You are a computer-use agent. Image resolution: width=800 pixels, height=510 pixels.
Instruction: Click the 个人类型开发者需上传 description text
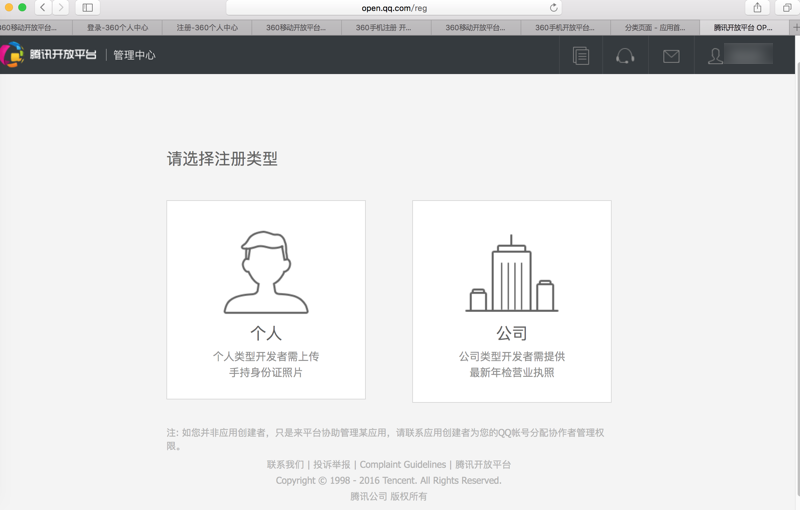pos(266,356)
